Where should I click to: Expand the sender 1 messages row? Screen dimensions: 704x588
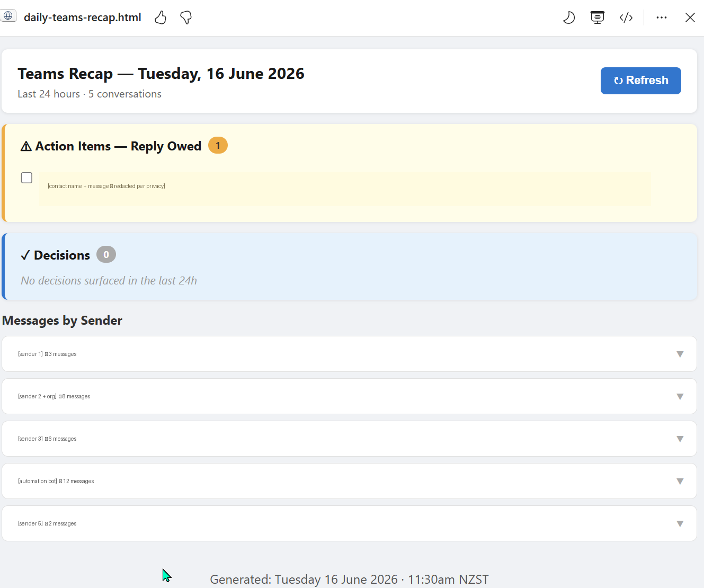[349, 354]
